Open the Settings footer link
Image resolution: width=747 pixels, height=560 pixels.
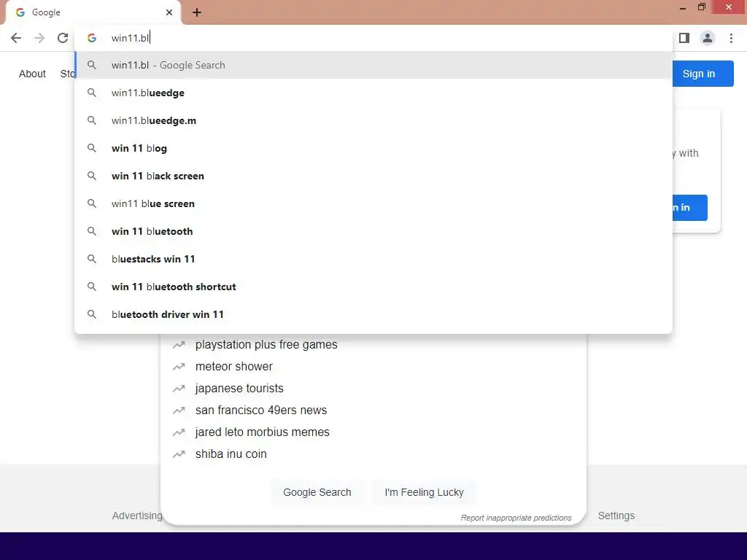pos(616,516)
